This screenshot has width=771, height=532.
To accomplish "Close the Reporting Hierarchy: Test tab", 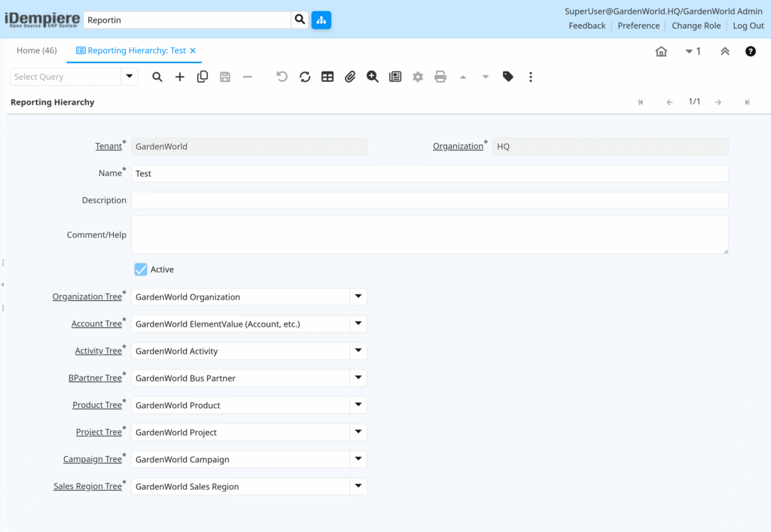I will point(193,50).
